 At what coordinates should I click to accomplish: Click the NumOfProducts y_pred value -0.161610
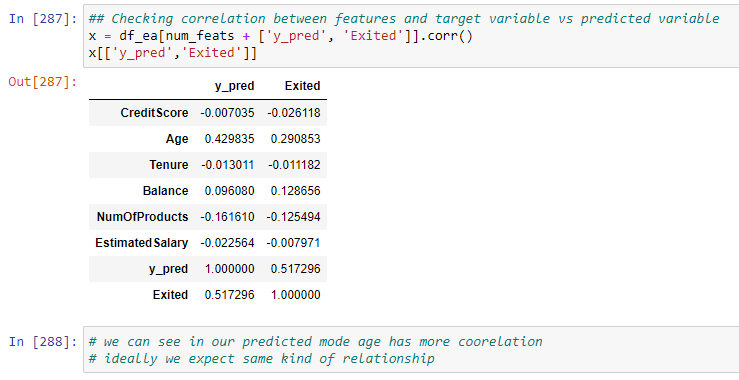click(227, 217)
